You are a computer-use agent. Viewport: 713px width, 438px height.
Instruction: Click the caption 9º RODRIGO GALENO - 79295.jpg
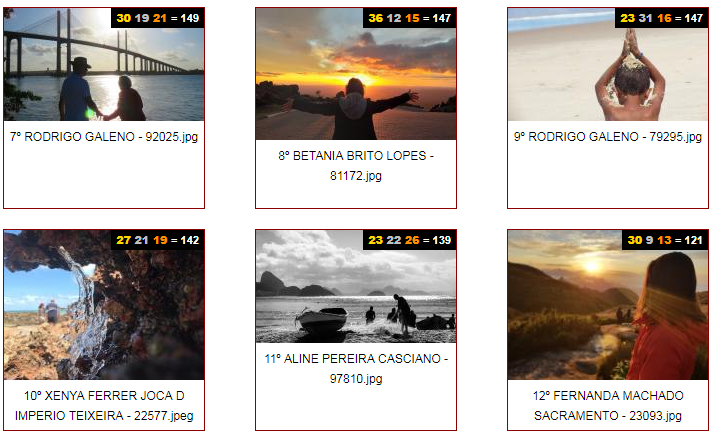tap(608, 136)
